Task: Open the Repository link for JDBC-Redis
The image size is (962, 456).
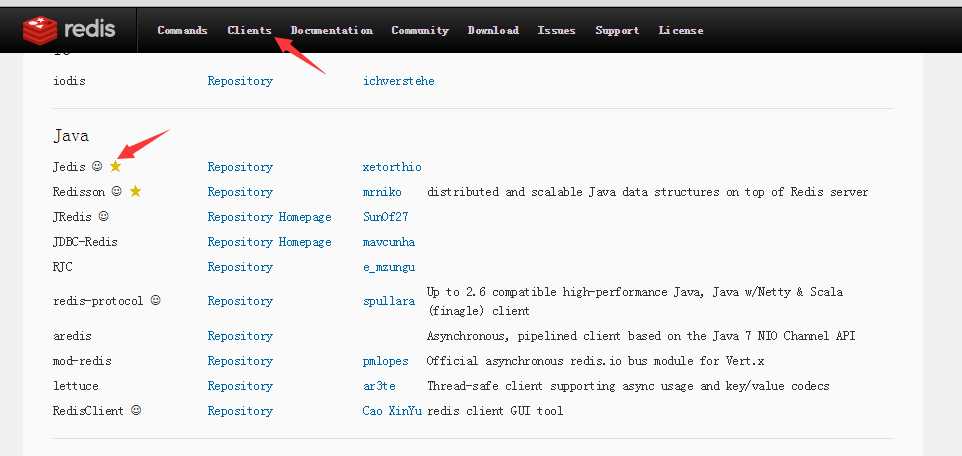Action: (240, 242)
